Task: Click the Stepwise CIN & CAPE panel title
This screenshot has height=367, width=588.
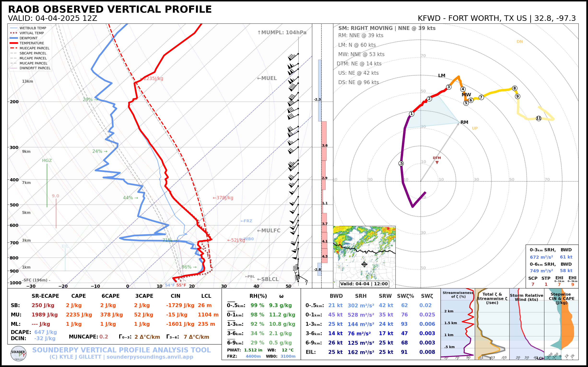Action: [561, 298]
